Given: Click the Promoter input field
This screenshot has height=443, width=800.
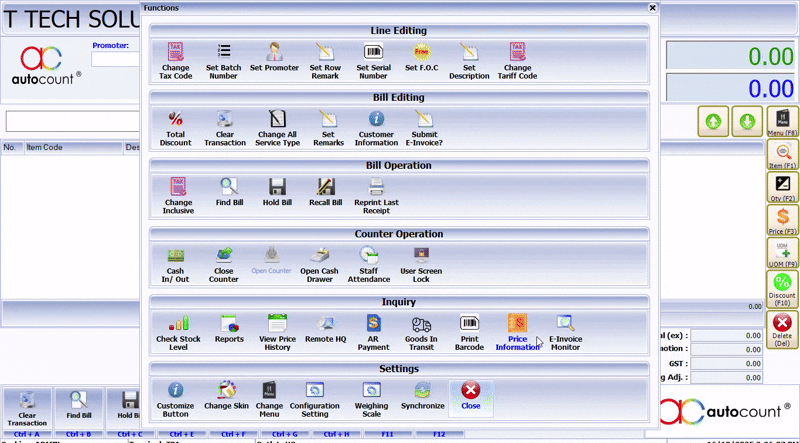Looking at the screenshot, I should point(115,59).
